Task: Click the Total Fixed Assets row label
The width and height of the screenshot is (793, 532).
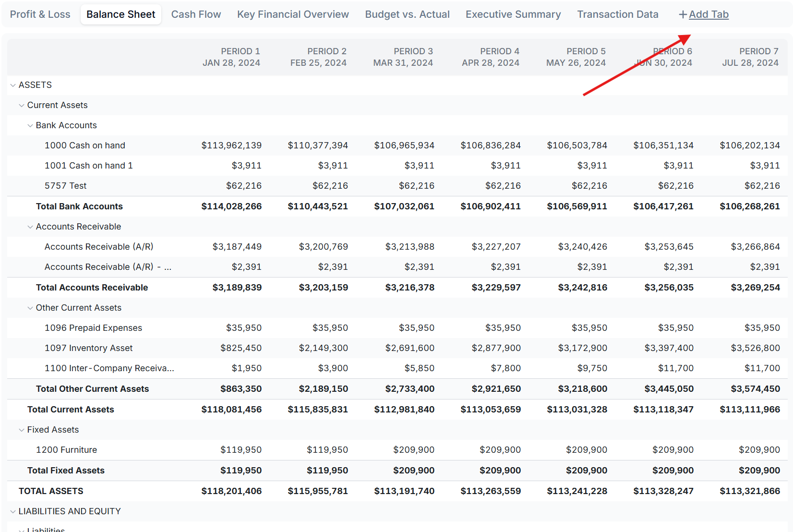Action: 66,471
